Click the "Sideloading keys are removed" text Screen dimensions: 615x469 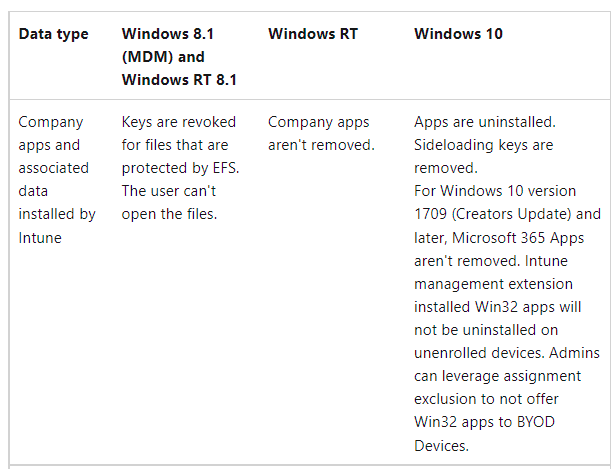(484, 156)
